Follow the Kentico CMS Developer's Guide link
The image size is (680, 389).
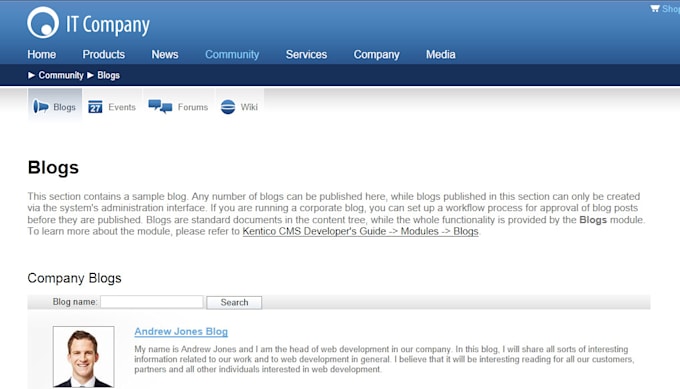[x=360, y=231]
